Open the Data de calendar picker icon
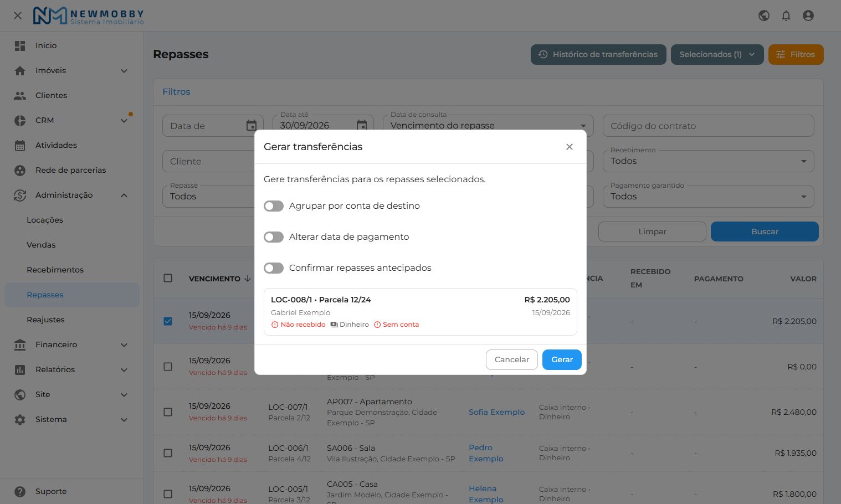This screenshot has height=504, width=841. click(252, 126)
